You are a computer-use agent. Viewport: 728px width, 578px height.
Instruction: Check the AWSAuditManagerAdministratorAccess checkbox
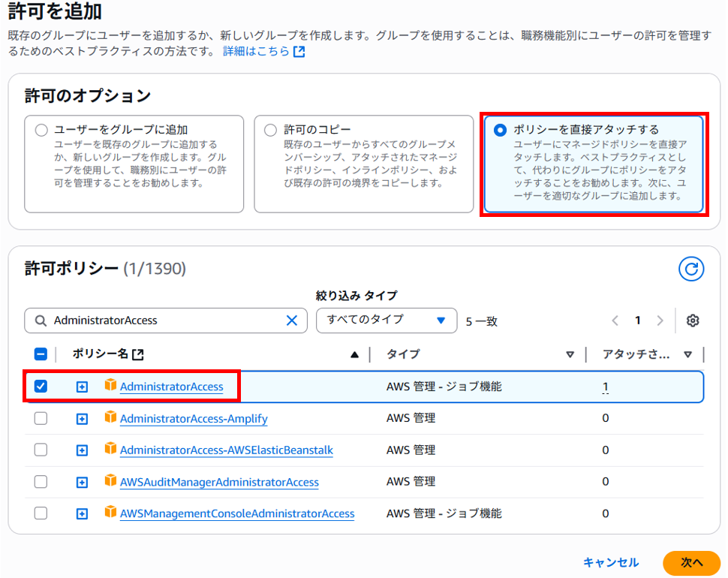[41, 481]
